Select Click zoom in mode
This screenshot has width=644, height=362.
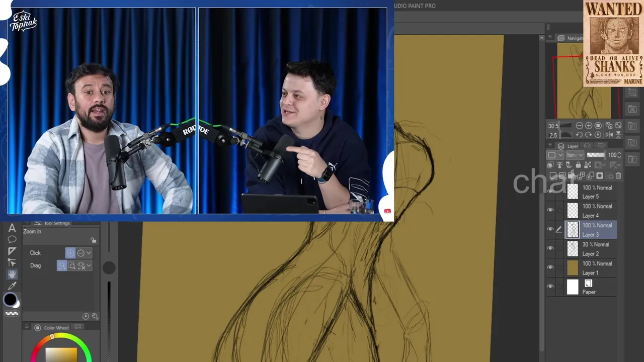pos(70,253)
